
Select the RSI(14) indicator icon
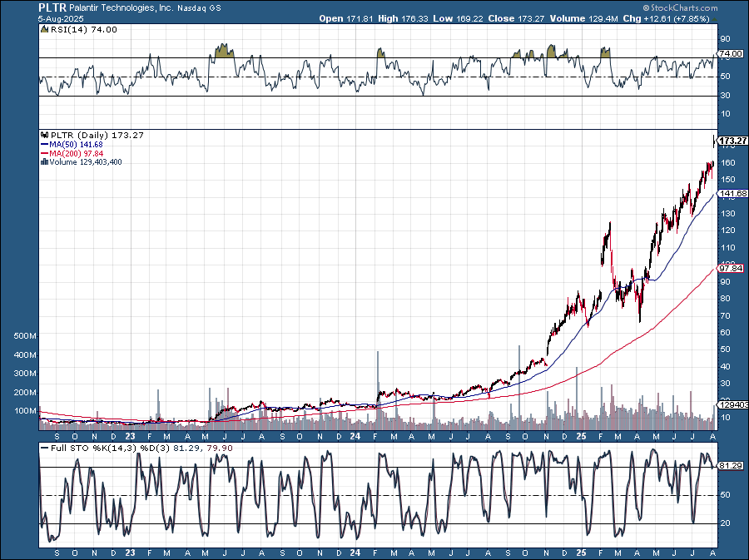pos(43,28)
